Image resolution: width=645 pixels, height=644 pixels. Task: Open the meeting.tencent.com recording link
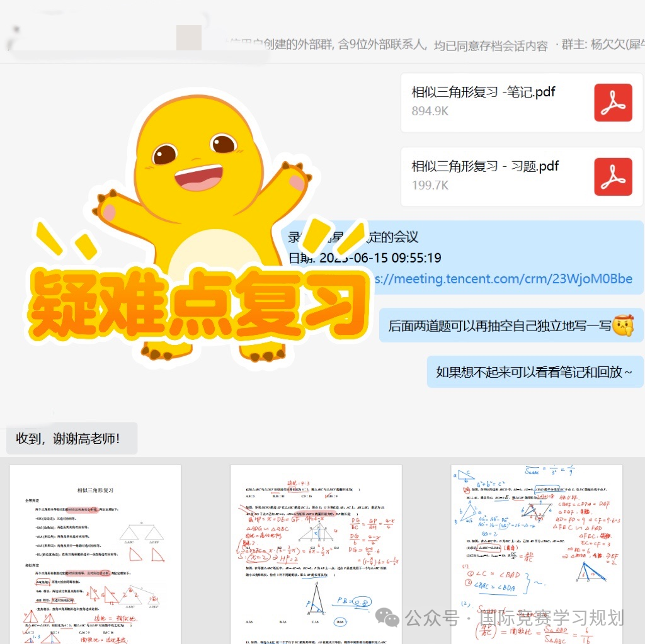pos(503,279)
